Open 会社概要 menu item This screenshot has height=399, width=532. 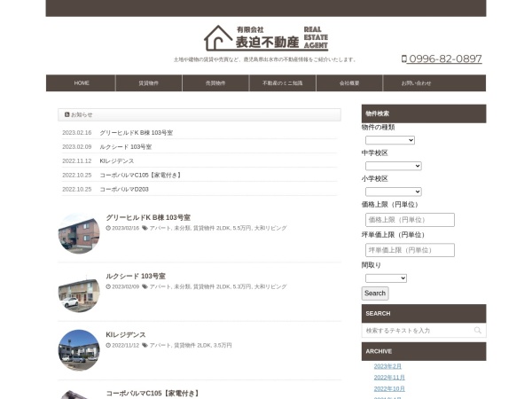[x=349, y=83]
